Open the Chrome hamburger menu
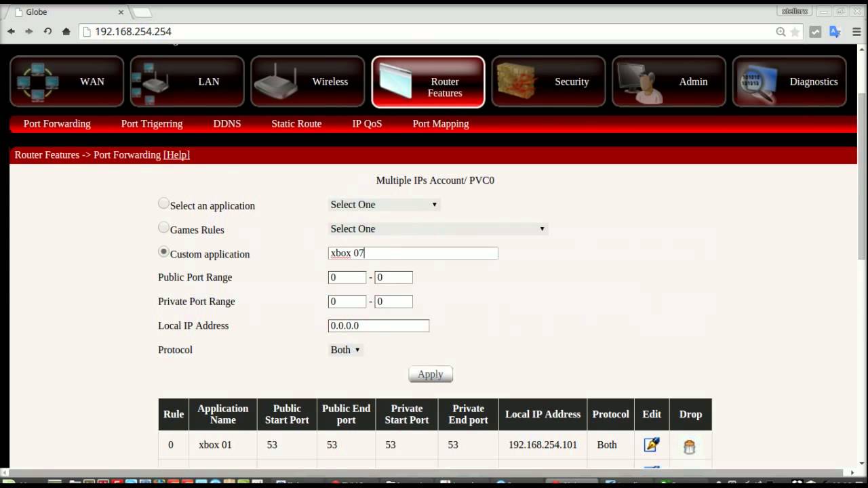The image size is (868, 488). [856, 32]
